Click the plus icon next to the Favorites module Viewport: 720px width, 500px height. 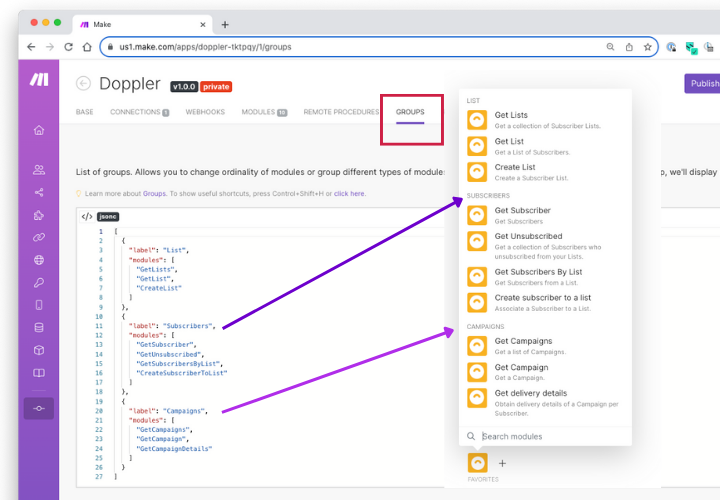coord(502,463)
